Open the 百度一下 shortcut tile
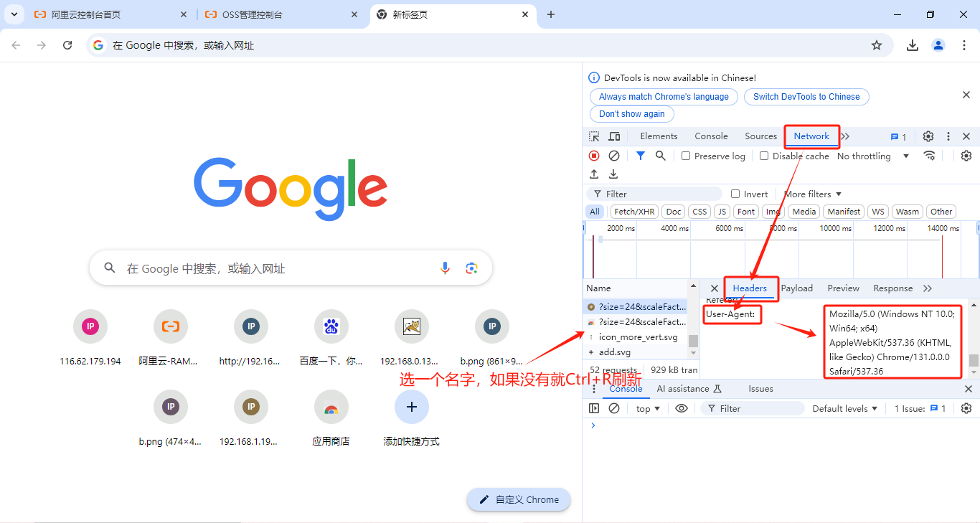Screen dimensions: 980x523 [x=331, y=338]
